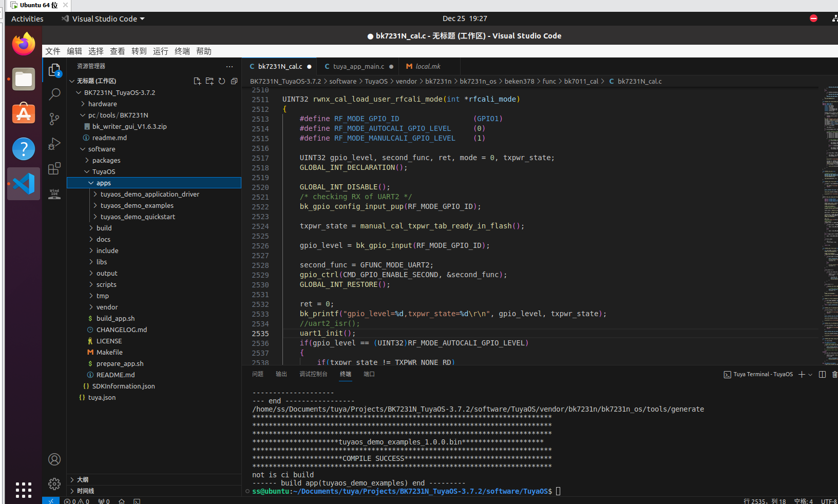Screen dimensions: 838x504
Task: Open Help from the Ubuntu dock
Action: pos(24,149)
